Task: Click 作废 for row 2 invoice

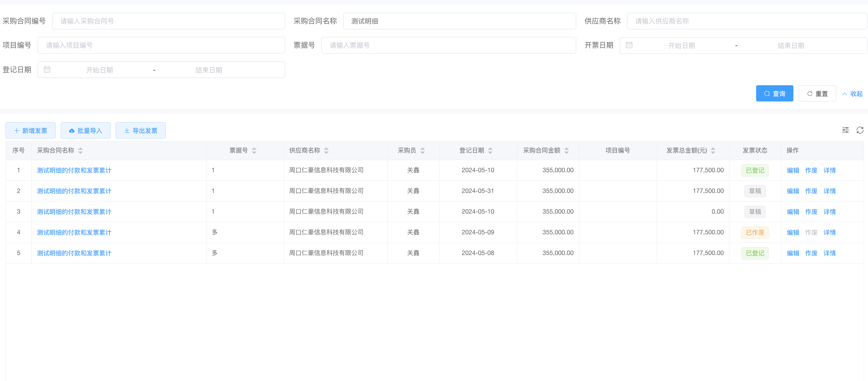Action: tap(811, 191)
